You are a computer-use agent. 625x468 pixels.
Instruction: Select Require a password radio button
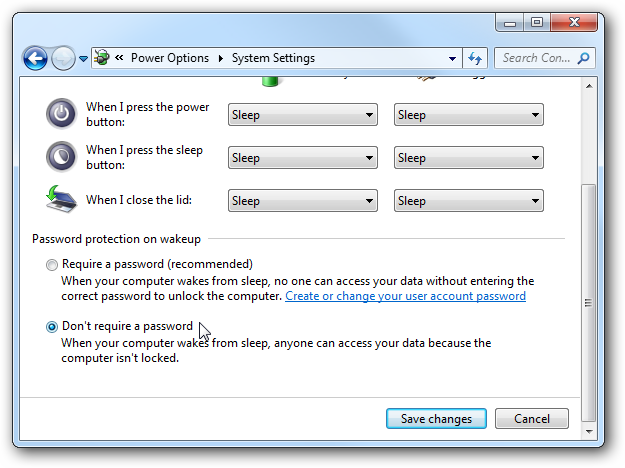click(x=52, y=265)
